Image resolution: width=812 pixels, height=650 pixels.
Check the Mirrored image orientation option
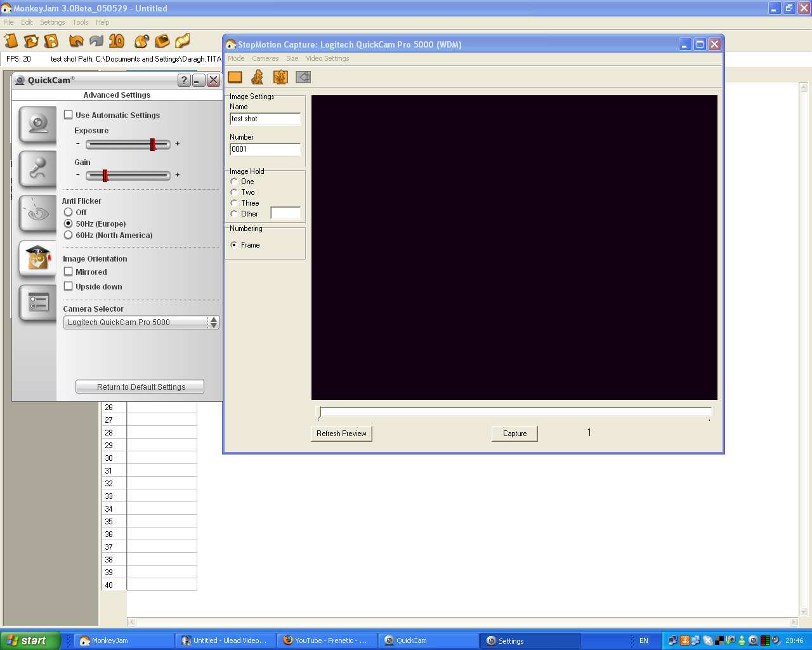point(69,272)
